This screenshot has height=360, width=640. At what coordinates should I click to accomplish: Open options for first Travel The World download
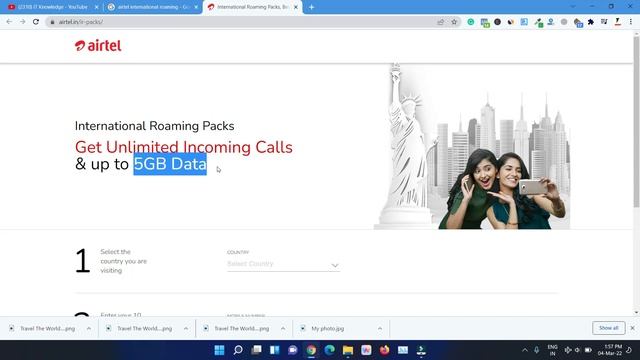pos(89,329)
